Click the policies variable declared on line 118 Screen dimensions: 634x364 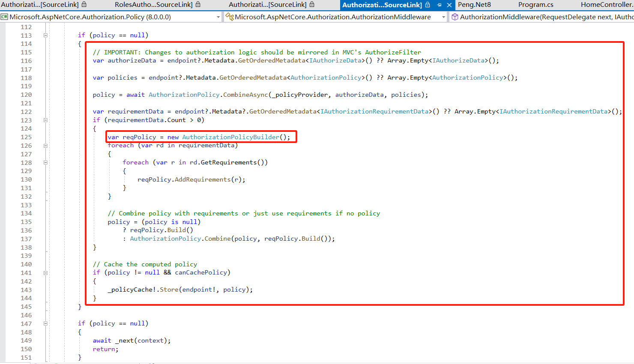[123, 78]
